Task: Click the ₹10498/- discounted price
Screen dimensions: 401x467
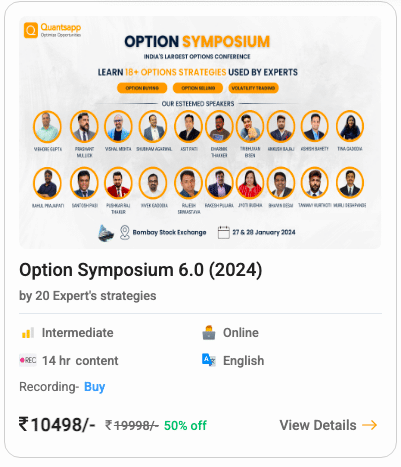Action: [x=57, y=424]
